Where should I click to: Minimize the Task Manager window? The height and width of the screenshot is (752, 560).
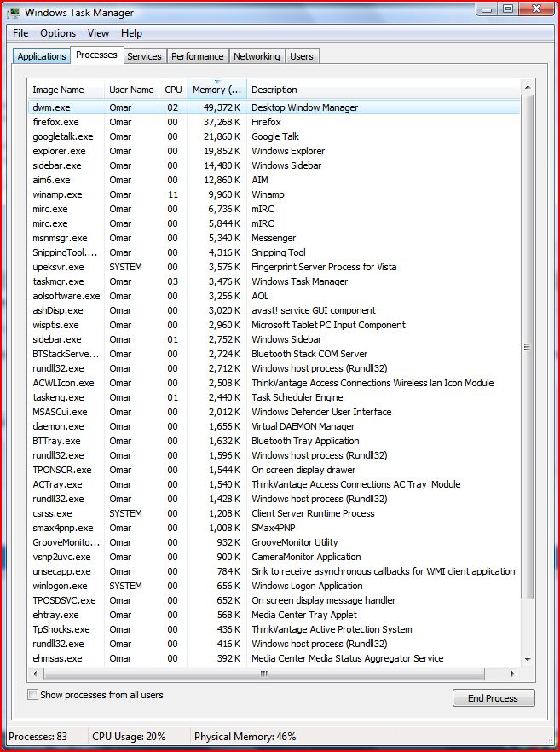pyautogui.click(x=488, y=9)
